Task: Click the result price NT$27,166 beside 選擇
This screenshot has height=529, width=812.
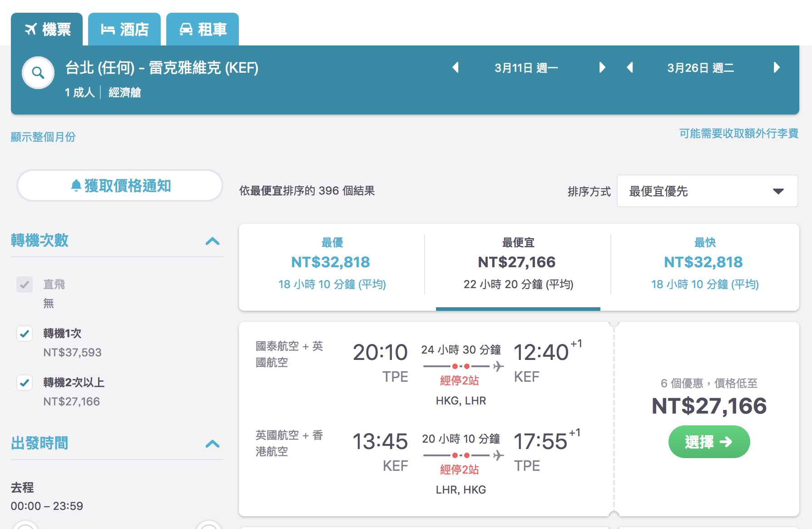Action: click(x=709, y=406)
